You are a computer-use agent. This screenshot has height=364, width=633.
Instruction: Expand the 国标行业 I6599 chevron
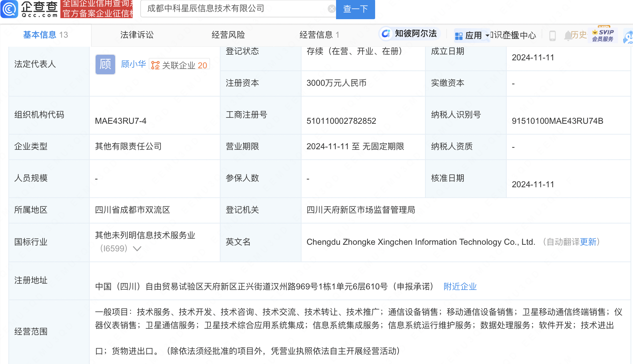(x=137, y=249)
